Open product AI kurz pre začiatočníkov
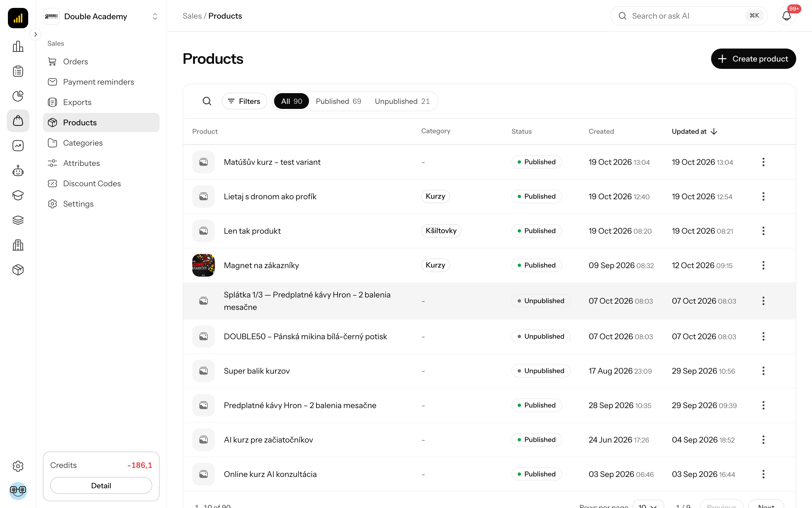 [x=268, y=440]
